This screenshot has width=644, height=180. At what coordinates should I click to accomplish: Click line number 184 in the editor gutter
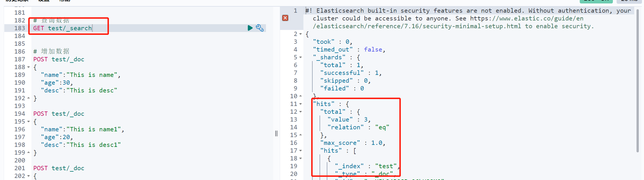point(20,36)
